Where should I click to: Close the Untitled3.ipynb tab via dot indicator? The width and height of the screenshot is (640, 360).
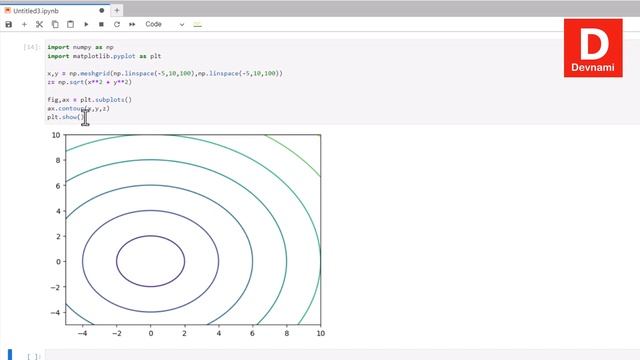pyautogui.click(x=102, y=11)
